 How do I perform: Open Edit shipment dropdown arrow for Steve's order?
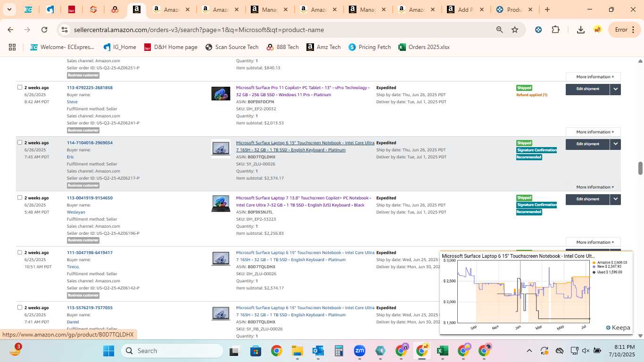pos(615,89)
